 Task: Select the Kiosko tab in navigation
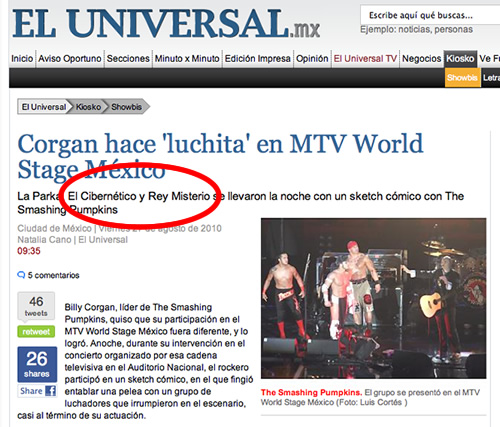460,59
